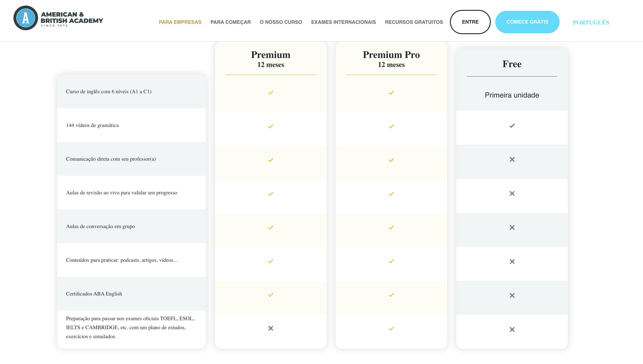643x364 pixels.
Task: Click Premium X mark for exam preparation
Action: (270, 328)
